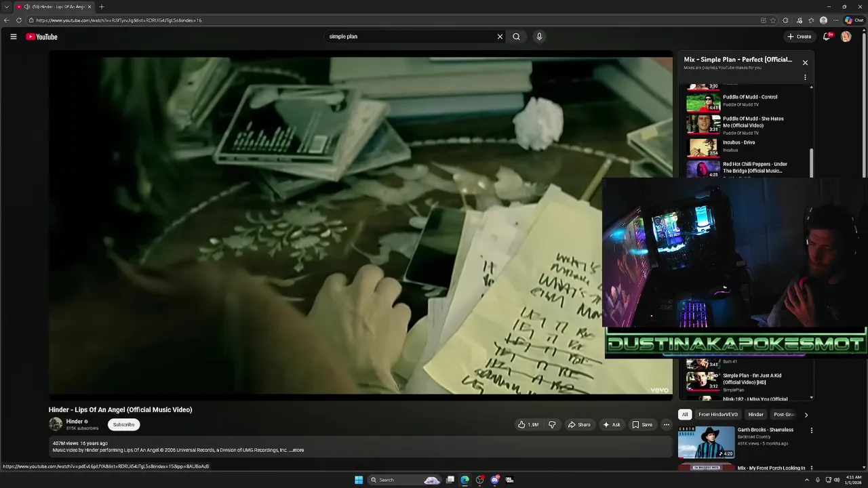This screenshot has height=488, width=868.
Task: Open the YouTube account avatar menu
Action: tap(846, 37)
